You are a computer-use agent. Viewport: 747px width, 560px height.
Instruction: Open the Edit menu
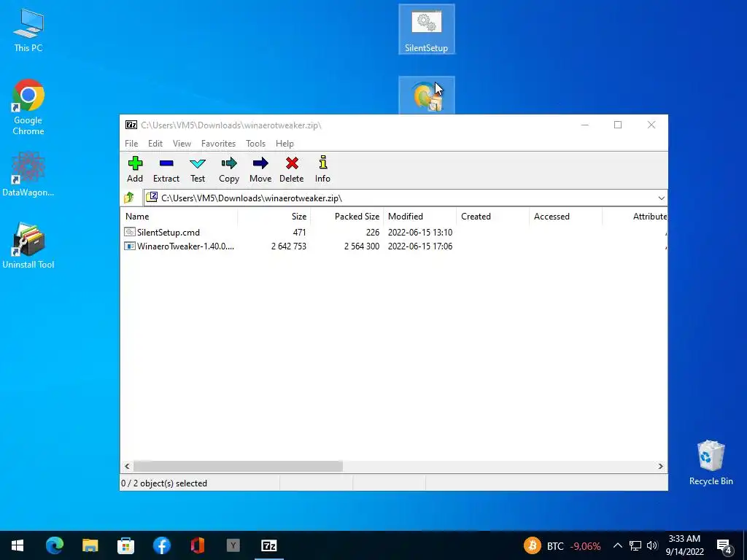155,144
